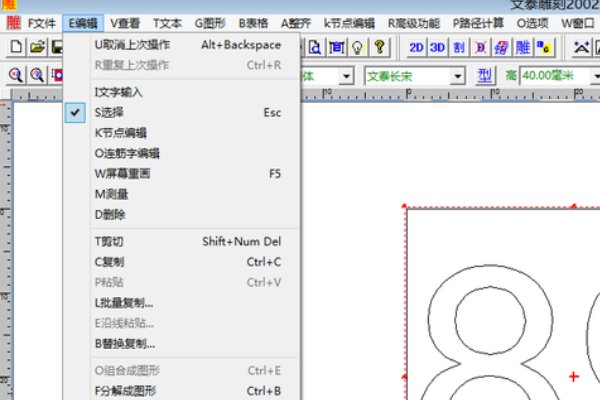600x400 pixels.
Task: Click the yellow question mark help icon
Action: pos(379,47)
